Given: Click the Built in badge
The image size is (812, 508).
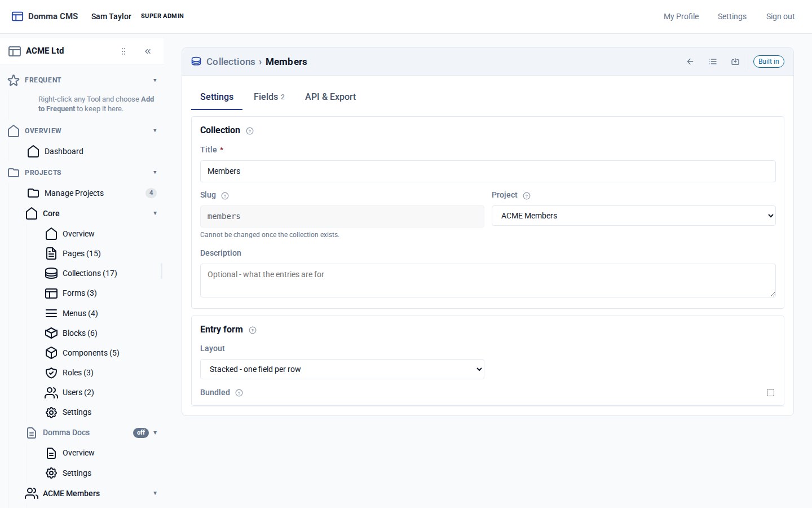Looking at the screenshot, I should pos(769,62).
